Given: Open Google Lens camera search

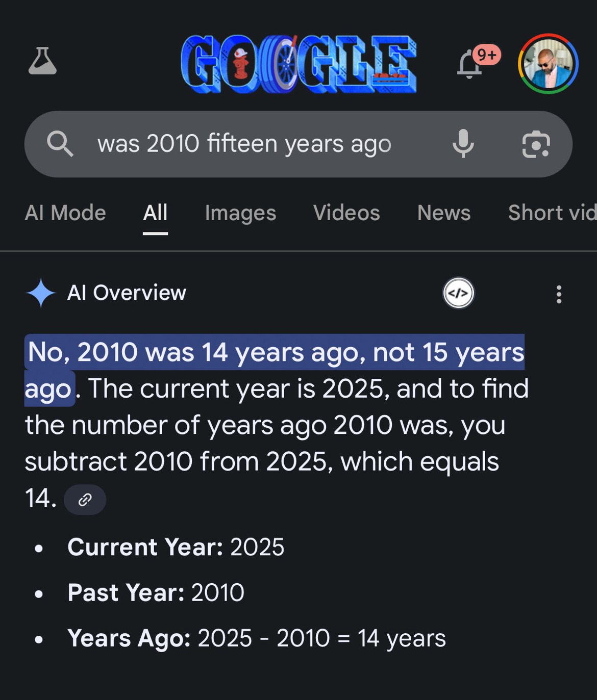Looking at the screenshot, I should click(536, 144).
